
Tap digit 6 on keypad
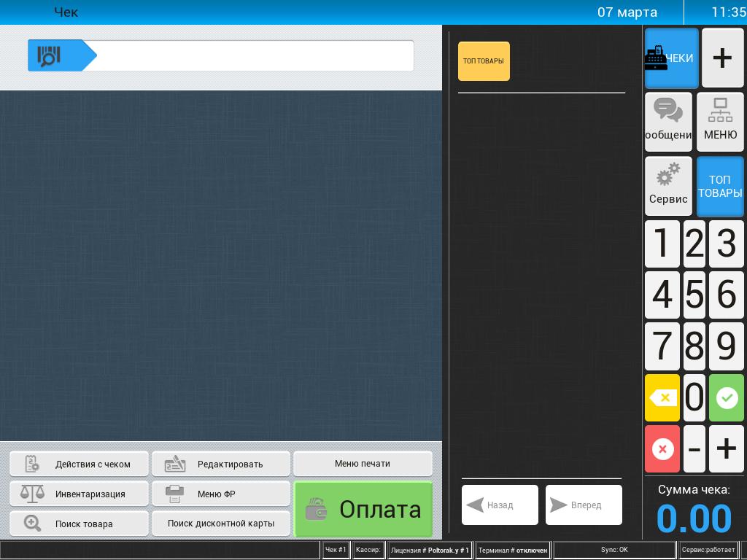pyautogui.click(x=726, y=295)
